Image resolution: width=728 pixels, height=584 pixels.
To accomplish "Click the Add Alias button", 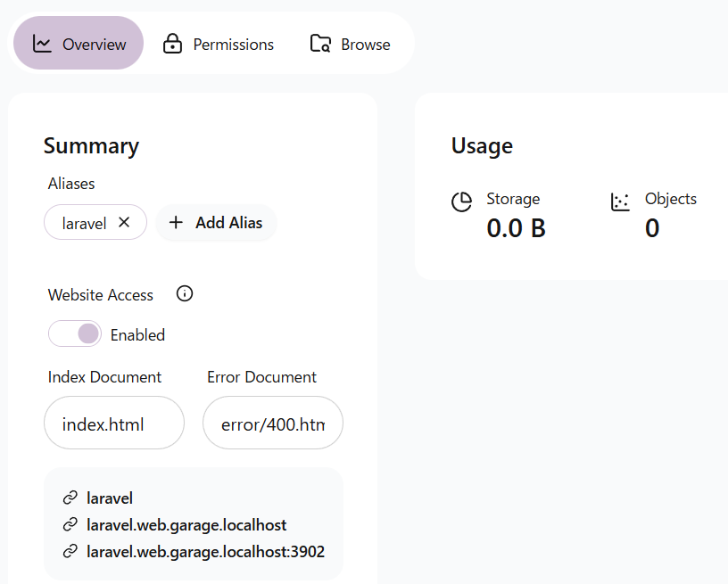I will 217,223.
